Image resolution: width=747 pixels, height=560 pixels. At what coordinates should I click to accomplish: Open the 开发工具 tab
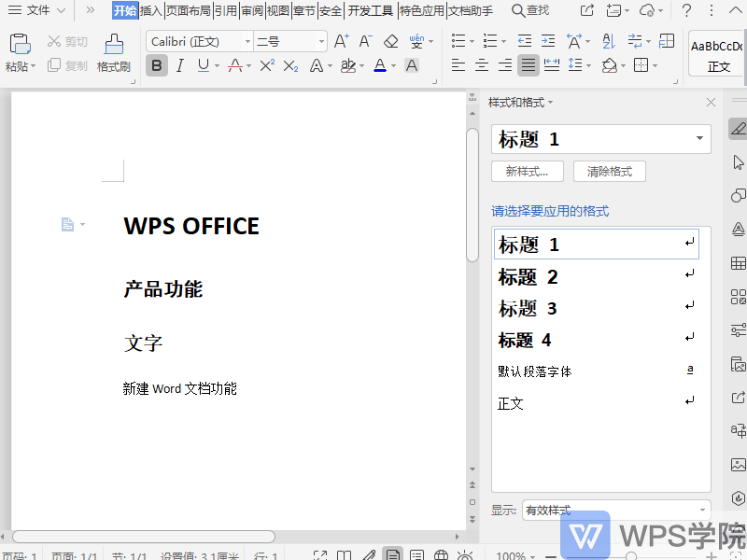371,10
